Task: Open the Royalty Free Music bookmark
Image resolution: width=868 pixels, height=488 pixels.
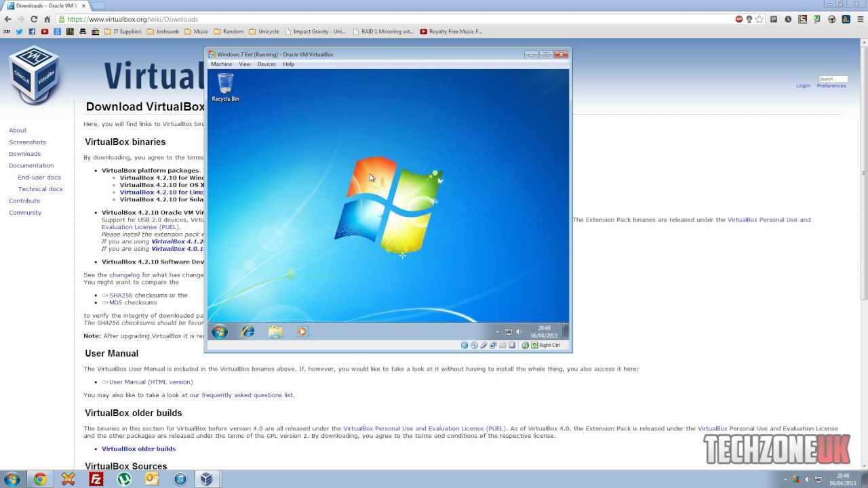Action: 452,31
